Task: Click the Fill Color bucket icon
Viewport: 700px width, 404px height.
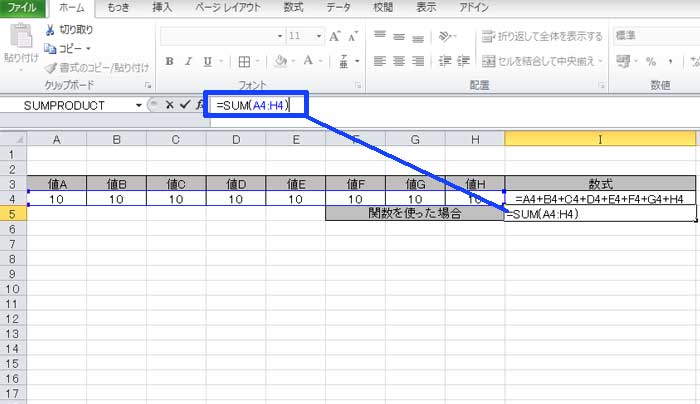Action: tap(281, 61)
